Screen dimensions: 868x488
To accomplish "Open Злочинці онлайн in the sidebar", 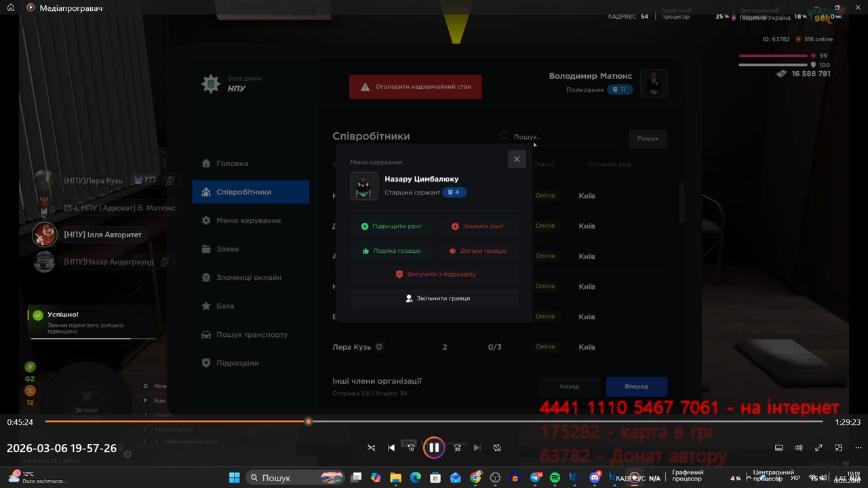I will click(x=250, y=277).
